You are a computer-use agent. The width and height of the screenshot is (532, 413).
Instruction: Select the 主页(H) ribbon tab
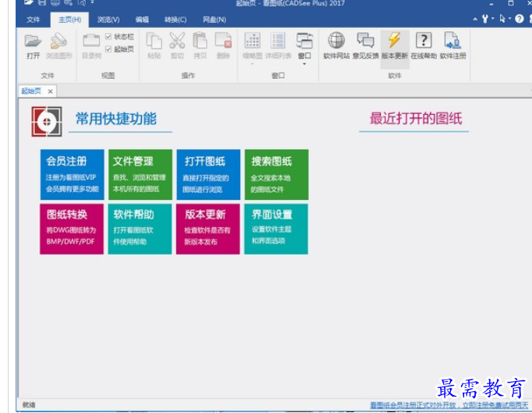70,20
